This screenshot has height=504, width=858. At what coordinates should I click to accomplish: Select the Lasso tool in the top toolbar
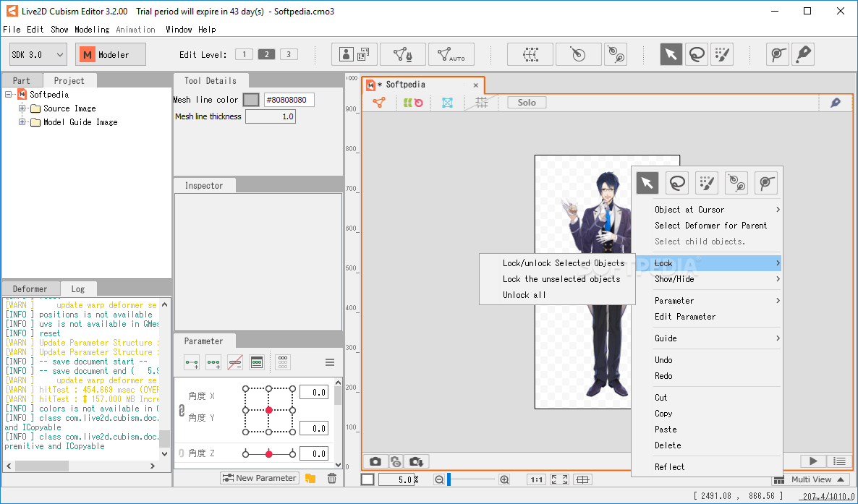697,54
